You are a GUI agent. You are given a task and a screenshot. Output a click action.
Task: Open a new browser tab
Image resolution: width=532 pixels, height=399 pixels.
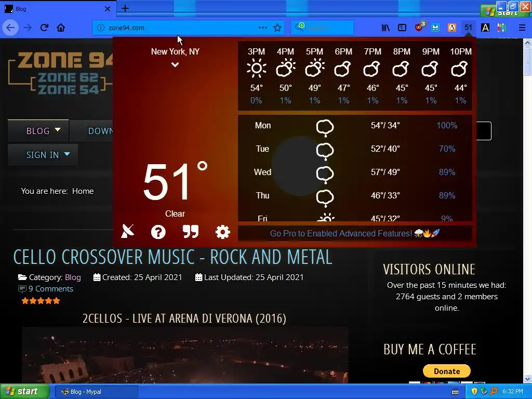(x=125, y=8)
